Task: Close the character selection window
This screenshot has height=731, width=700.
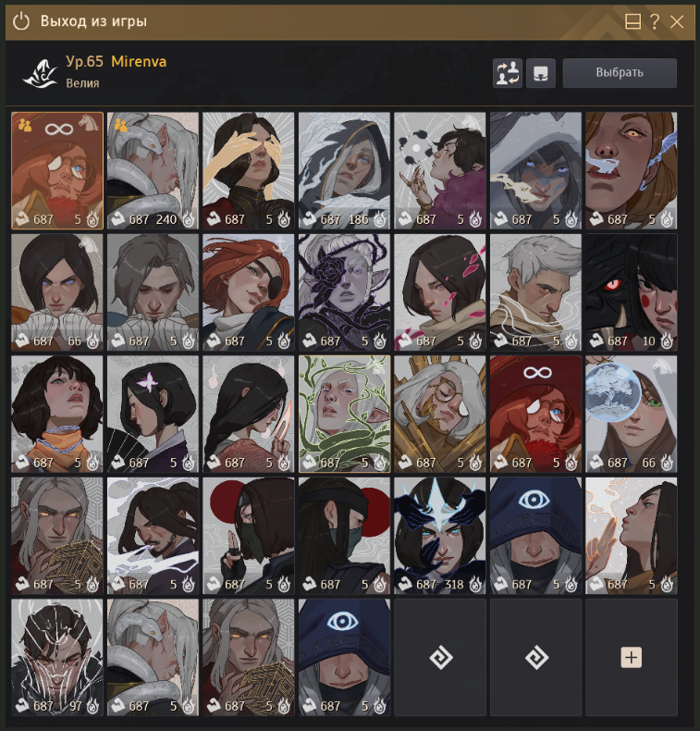Action: click(677, 21)
